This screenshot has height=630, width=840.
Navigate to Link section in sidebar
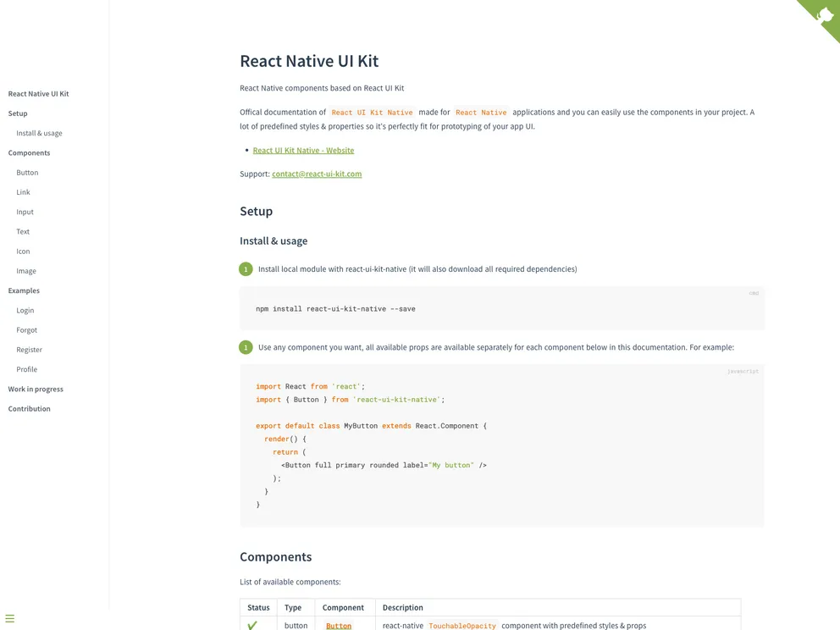(23, 192)
